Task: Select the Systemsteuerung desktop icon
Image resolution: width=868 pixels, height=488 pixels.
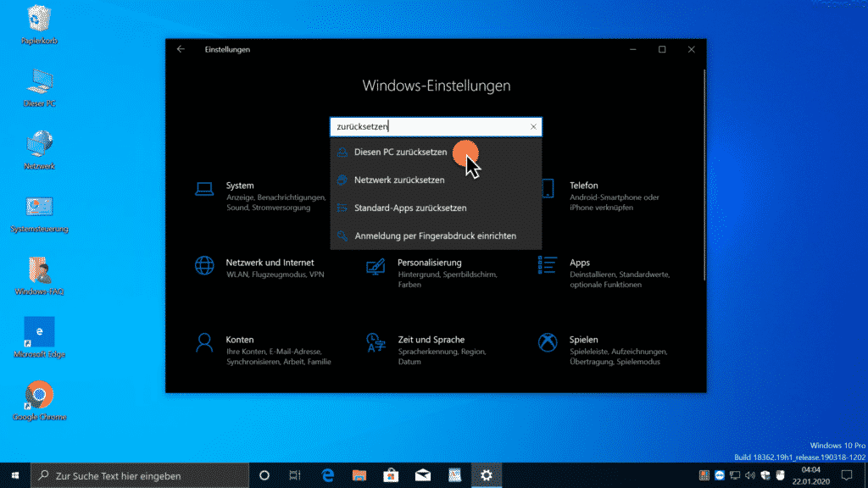Action: [x=39, y=213]
